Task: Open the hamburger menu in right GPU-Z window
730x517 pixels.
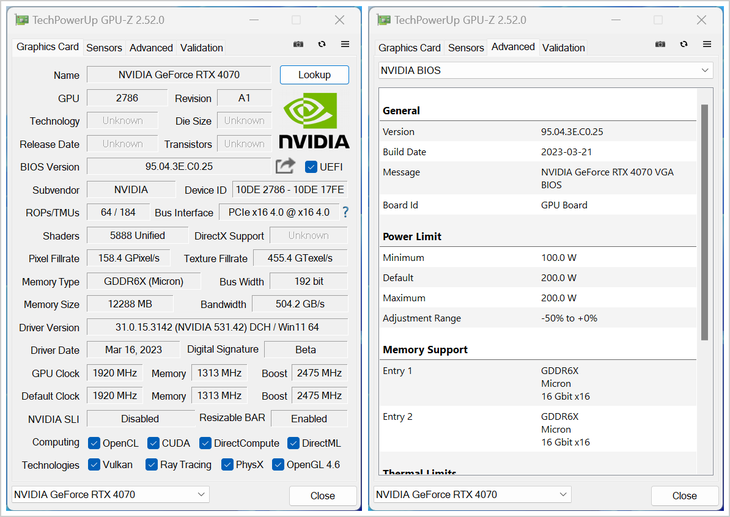Action: pyautogui.click(x=707, y=45)
